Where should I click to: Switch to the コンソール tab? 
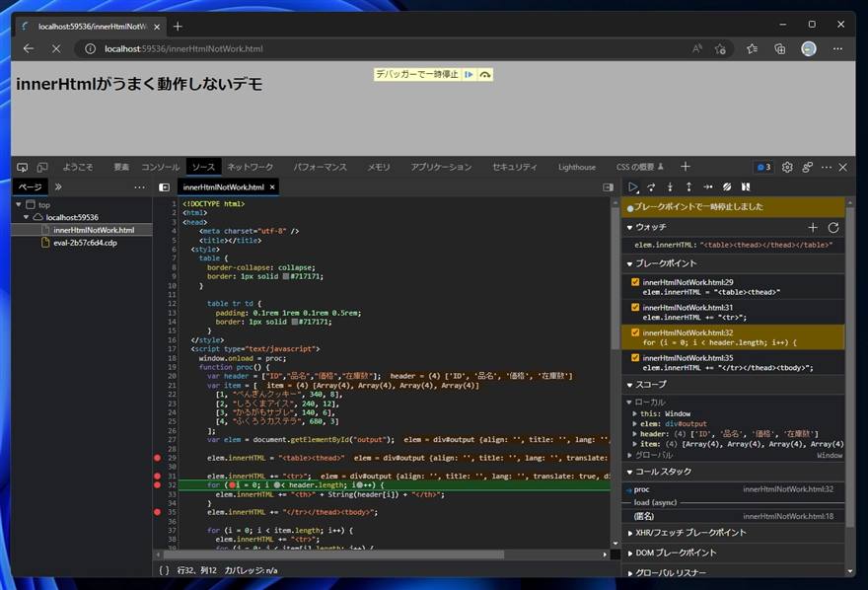click(x=161, y=167)
